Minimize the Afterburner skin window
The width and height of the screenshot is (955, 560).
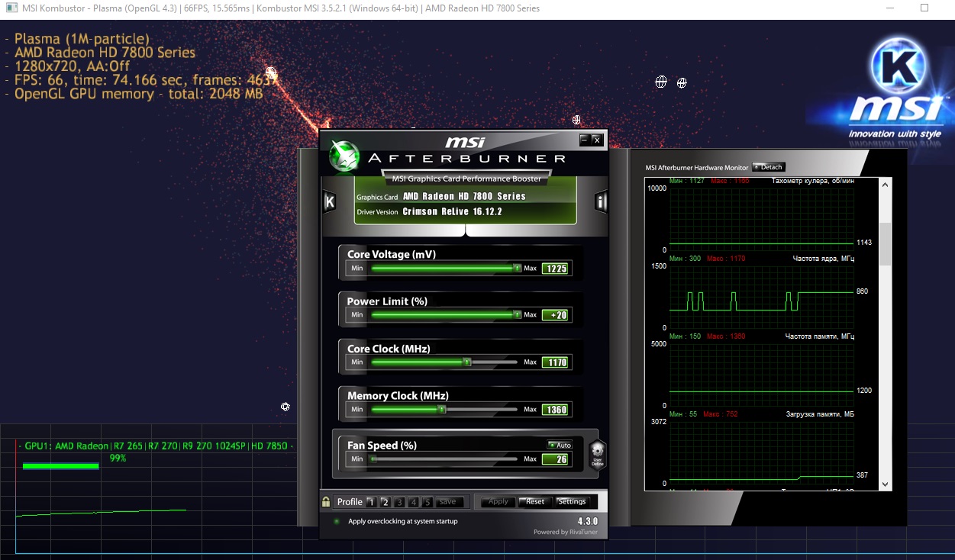tap(584, 140)
